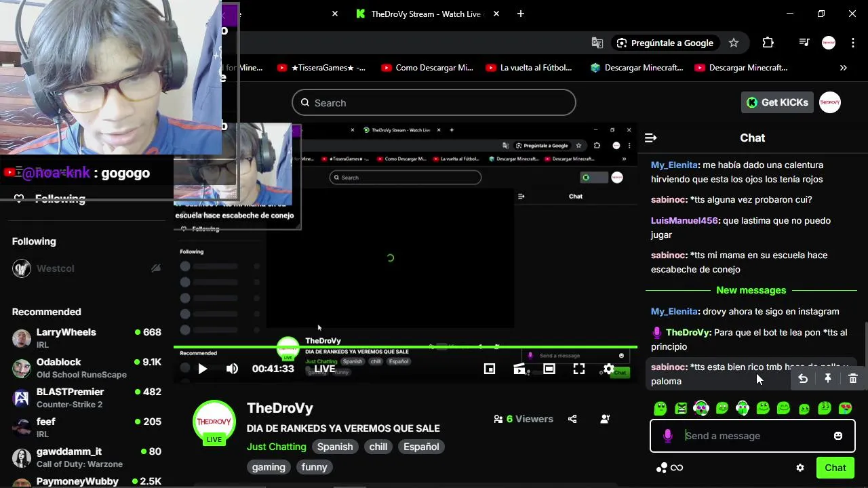Image resolution: width=868 pixels, height=488 pixels.
Task: Mute the stream volume
Action: 232,369
